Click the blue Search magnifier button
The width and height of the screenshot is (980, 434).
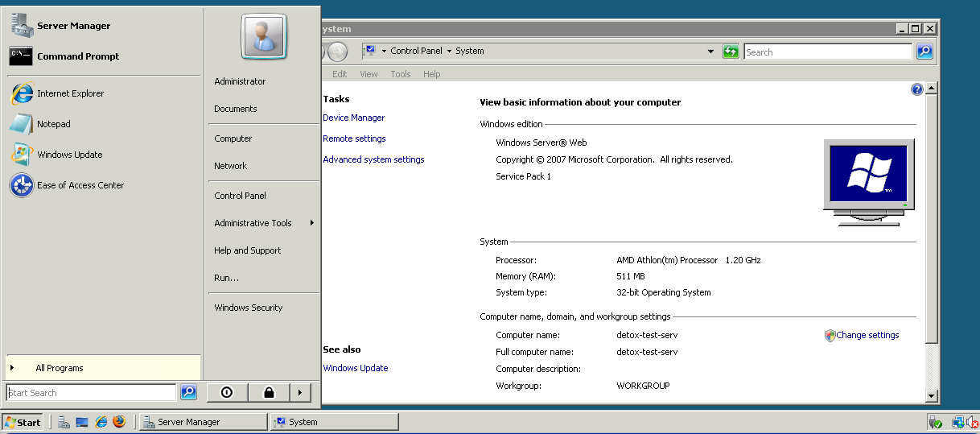point(924,52)
